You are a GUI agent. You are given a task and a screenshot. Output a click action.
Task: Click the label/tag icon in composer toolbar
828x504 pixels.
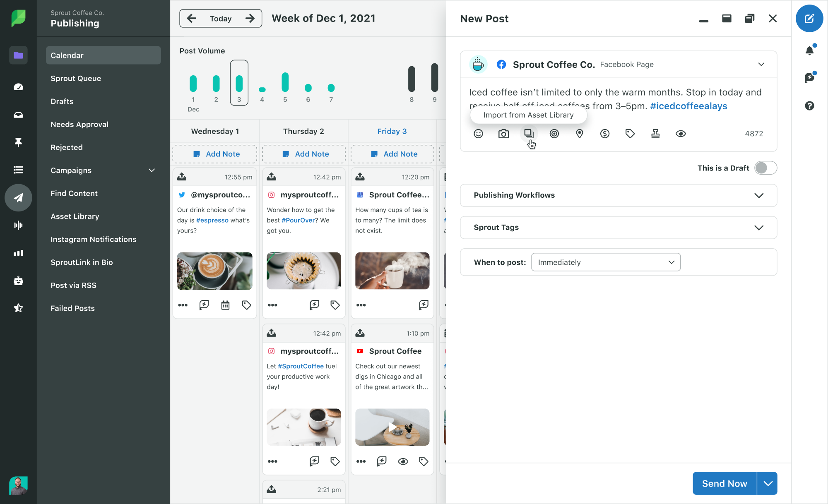tap(631, 134)
